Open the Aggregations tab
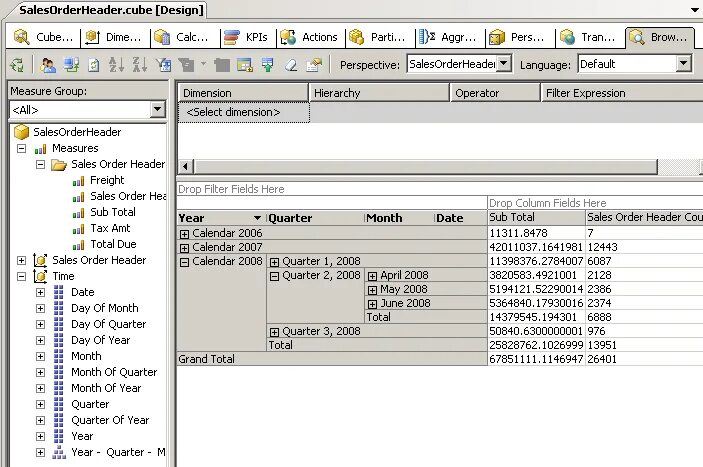Viewport: 703px width, 467px height. coord(447,37)
